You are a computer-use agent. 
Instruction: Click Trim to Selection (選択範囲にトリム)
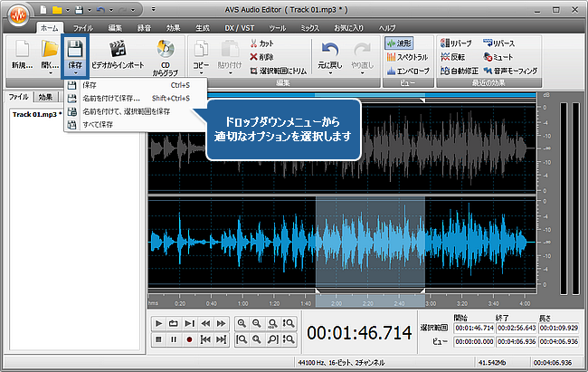click(279, 71)
